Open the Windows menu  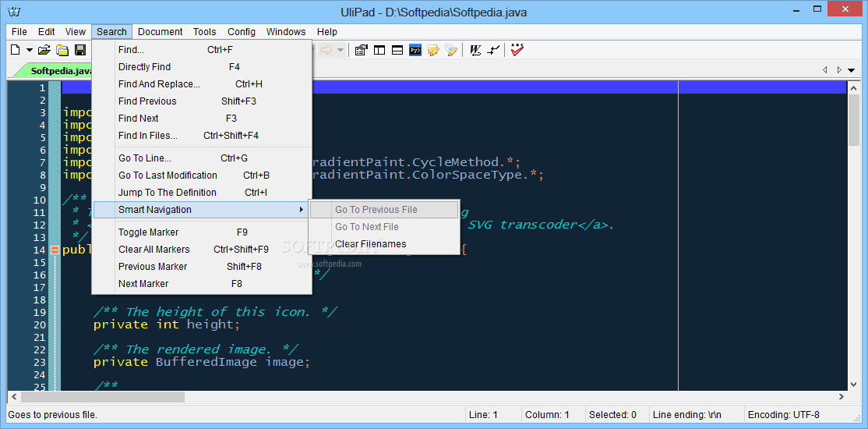286,32
